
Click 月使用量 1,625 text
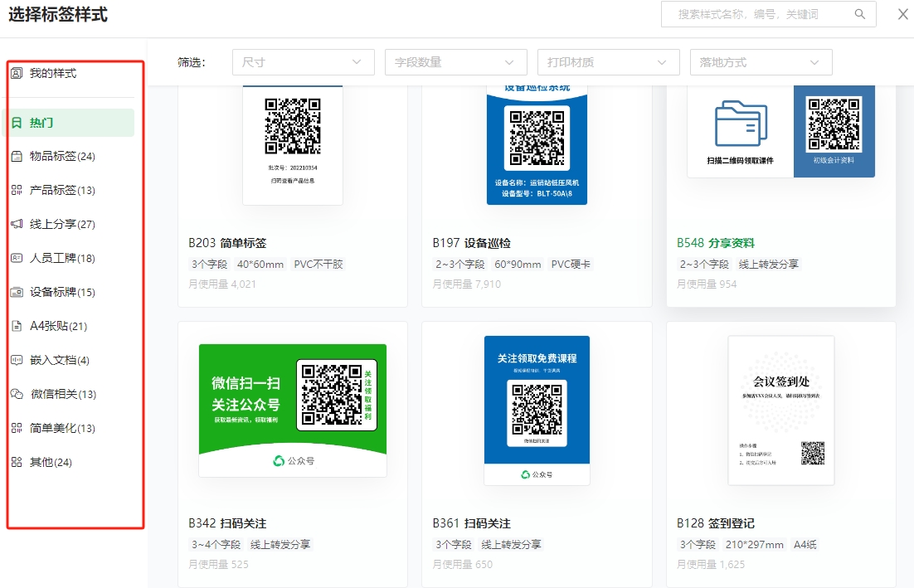pyautogui.click(x=711, y=564)
